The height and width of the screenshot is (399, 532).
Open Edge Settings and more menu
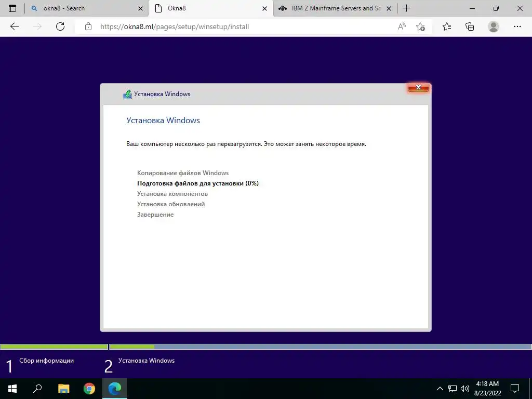point(517,26)
